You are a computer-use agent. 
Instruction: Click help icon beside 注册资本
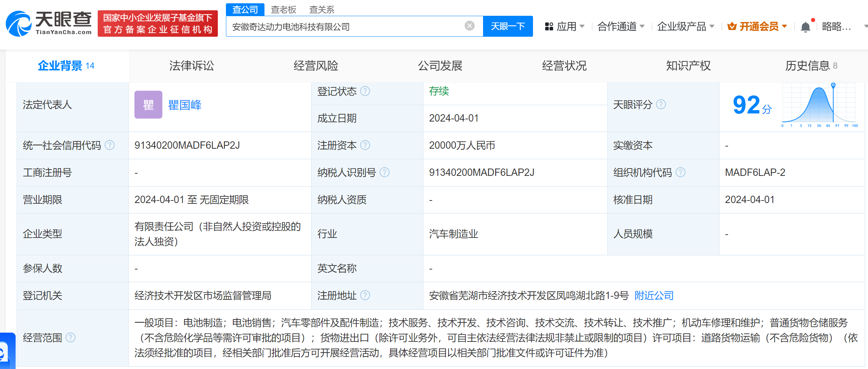click(x=365, y=145)
